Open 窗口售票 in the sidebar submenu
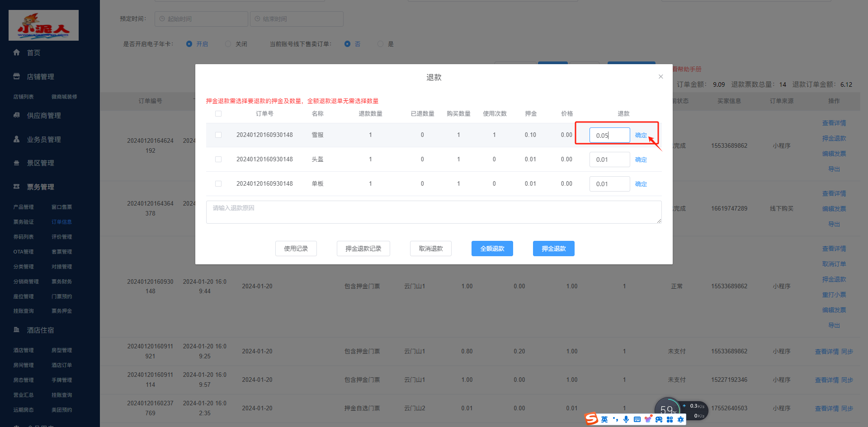Screen dimensions: 868x427 (x=61, y=207)
